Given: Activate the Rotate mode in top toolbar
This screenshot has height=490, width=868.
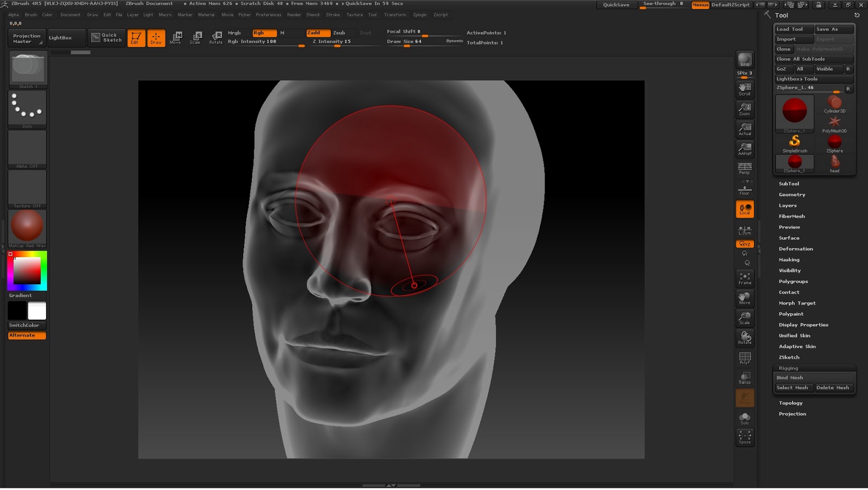Looking at the screenshot, I should point(216,37).
